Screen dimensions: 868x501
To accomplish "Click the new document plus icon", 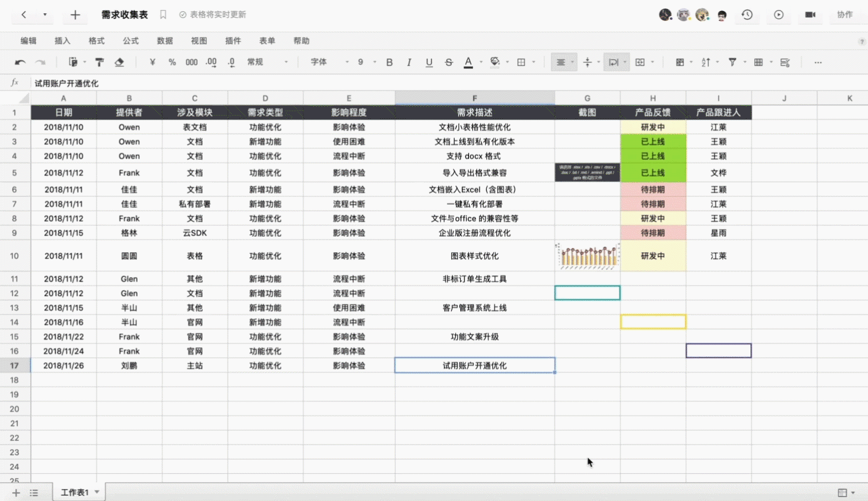I will click(75, 15).
